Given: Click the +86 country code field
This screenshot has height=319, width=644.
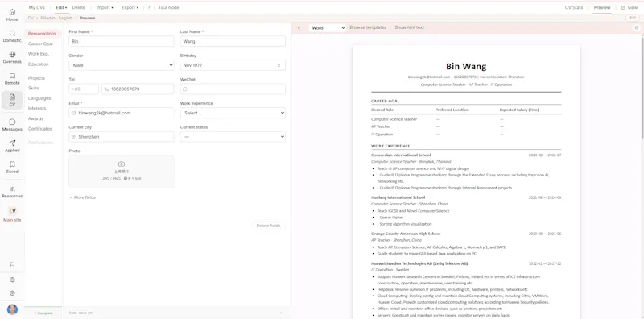Looking at the screenshot, I should click(x=84, y=89).
